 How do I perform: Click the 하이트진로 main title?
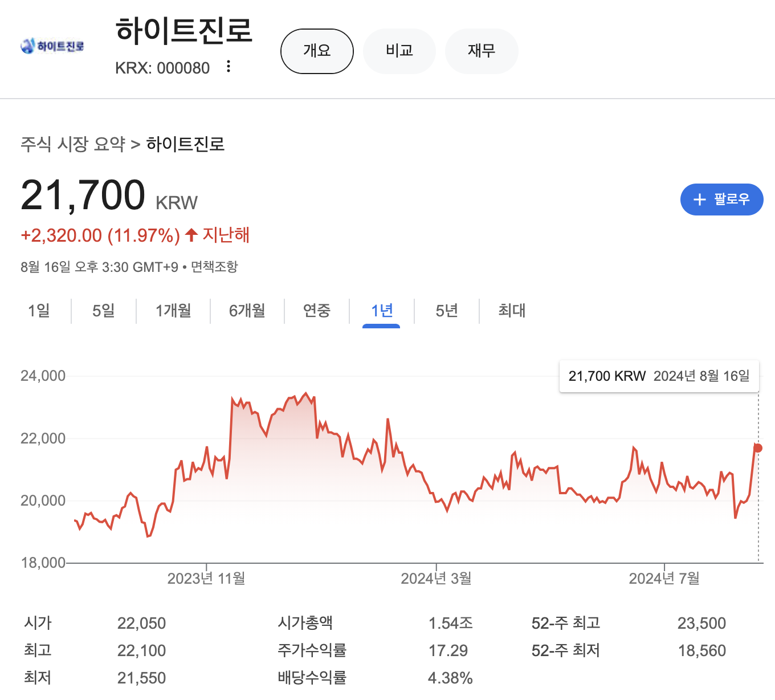click(x=184, y=30)
